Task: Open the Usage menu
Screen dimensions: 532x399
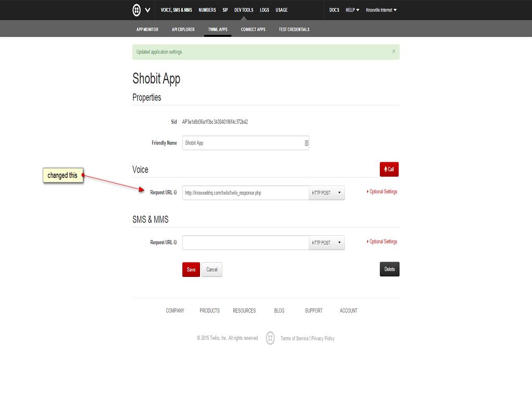Action: pyautogui.click(x=281, y=10)
